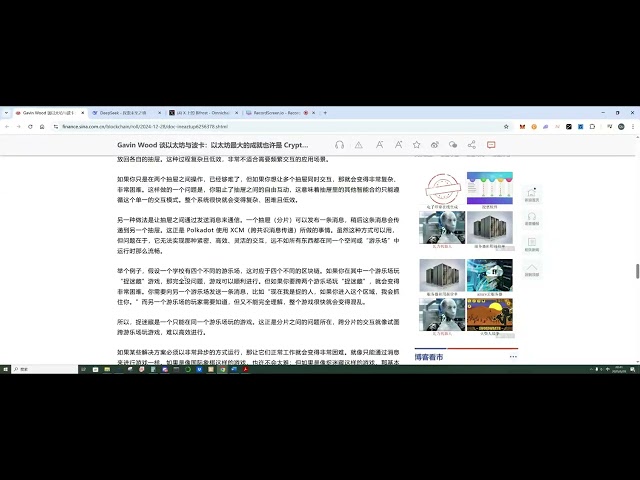Click the red Acrobat icon in the taskbar

pyautogui.click(x=246, y=369)
